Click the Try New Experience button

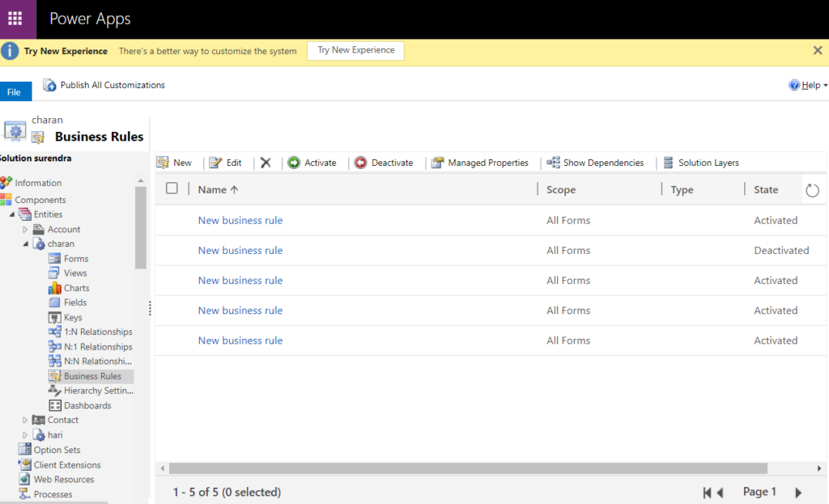click(x=356, y=50)
